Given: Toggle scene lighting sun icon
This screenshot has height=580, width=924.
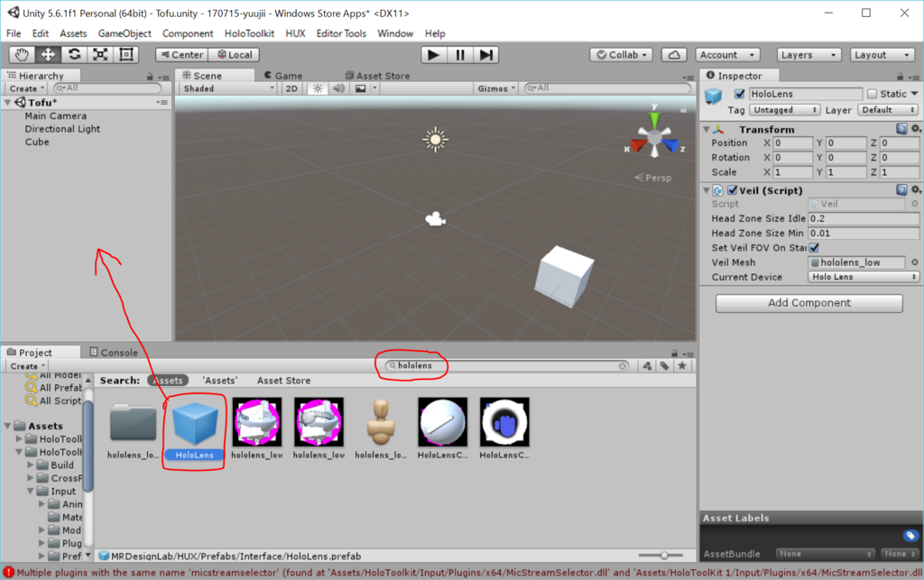Looking at the screenshot, I should (x=318, y=88).
